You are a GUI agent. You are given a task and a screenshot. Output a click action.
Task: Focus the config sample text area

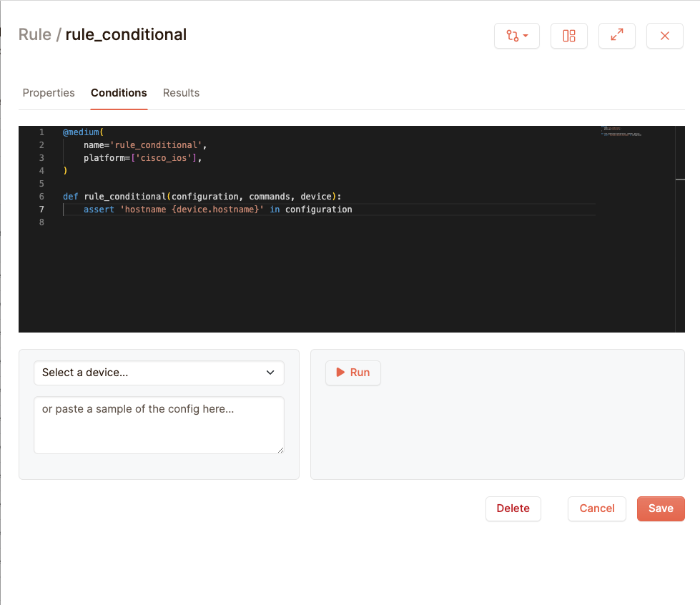[x=159, y=425]
